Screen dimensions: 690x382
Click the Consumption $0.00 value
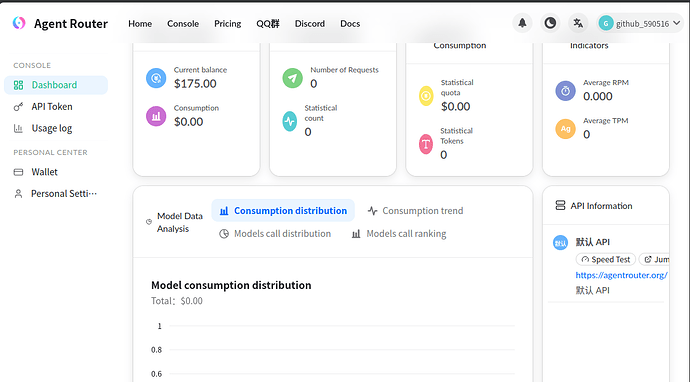pos(188,122)
